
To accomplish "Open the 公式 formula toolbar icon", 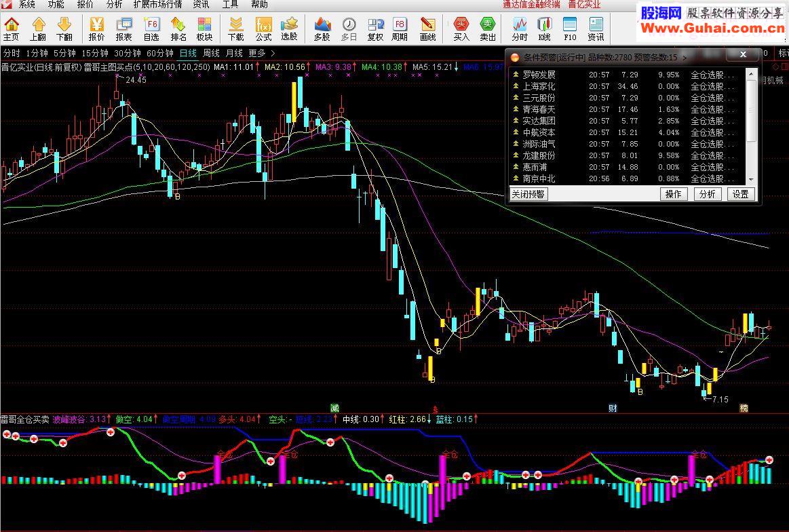I will coord(263,28).
